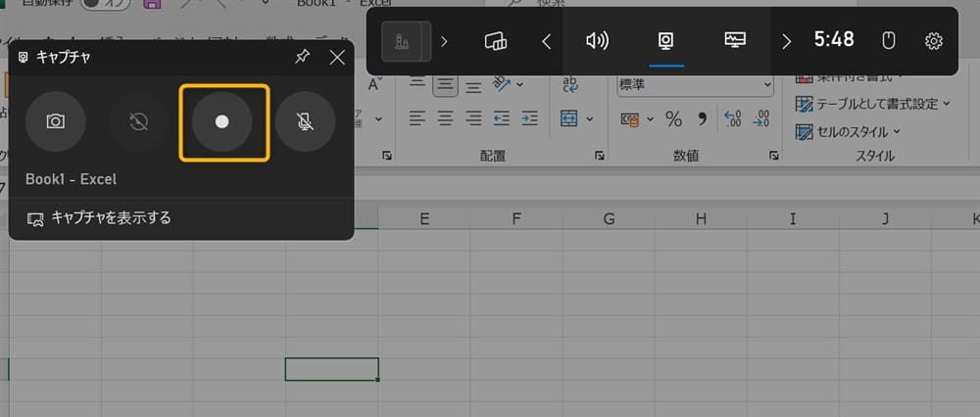Image resolution: width=980 pixels, height=417 pixels.
Task: Select column E header
Action: [424, 218]
